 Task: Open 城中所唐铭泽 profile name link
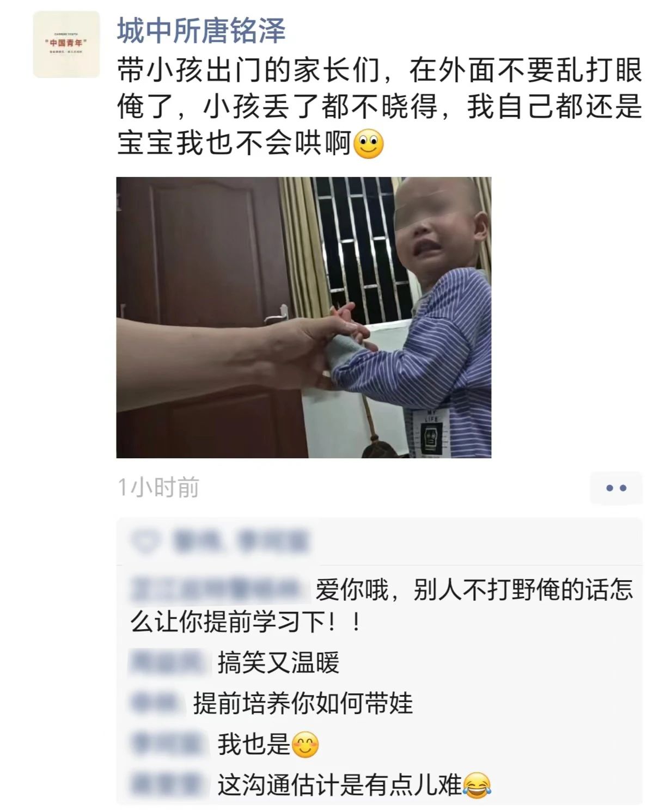pyautogui.click(x=201, y=30)
